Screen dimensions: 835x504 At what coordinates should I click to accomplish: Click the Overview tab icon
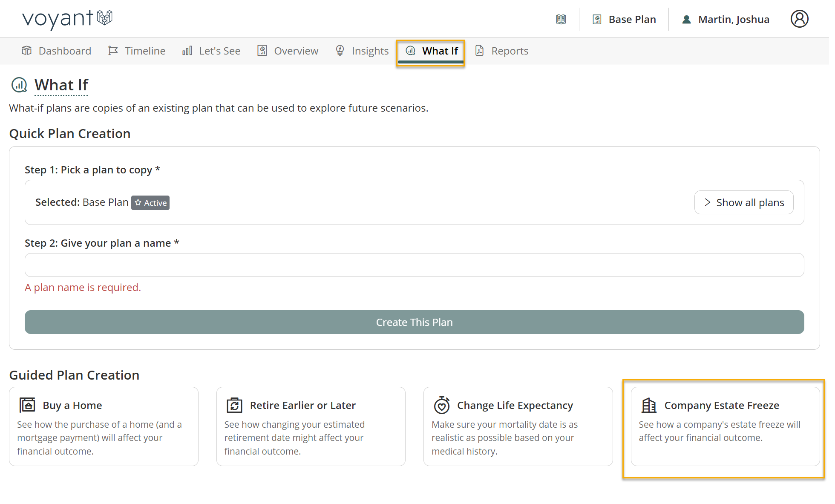262,51
